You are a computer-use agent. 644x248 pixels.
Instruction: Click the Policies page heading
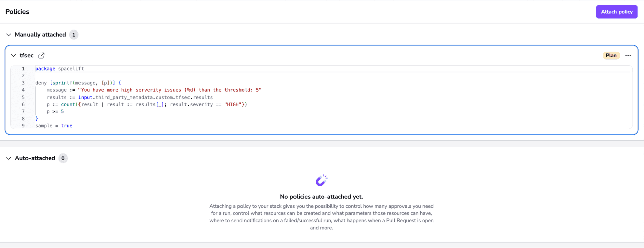(17, 12)
